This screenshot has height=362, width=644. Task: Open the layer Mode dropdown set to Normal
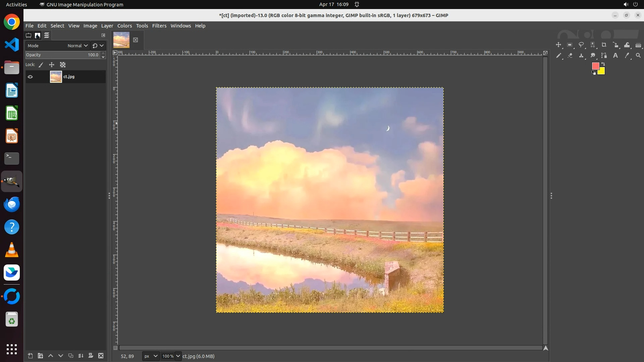[77, 46]
